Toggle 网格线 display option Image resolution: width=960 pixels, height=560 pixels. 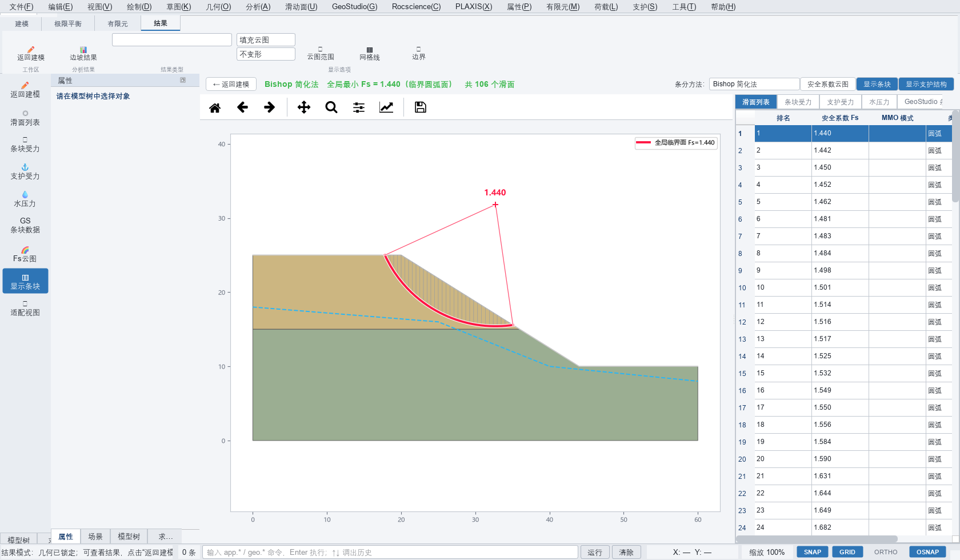pyautogui.click(x=370, y=54)
